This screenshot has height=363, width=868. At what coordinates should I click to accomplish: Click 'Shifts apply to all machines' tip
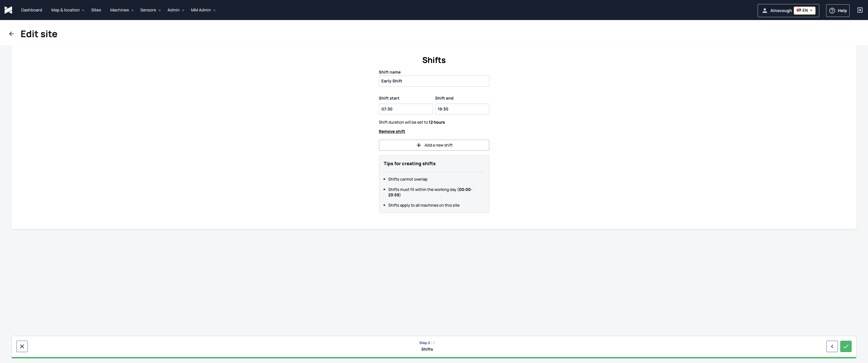click(424, 205)
